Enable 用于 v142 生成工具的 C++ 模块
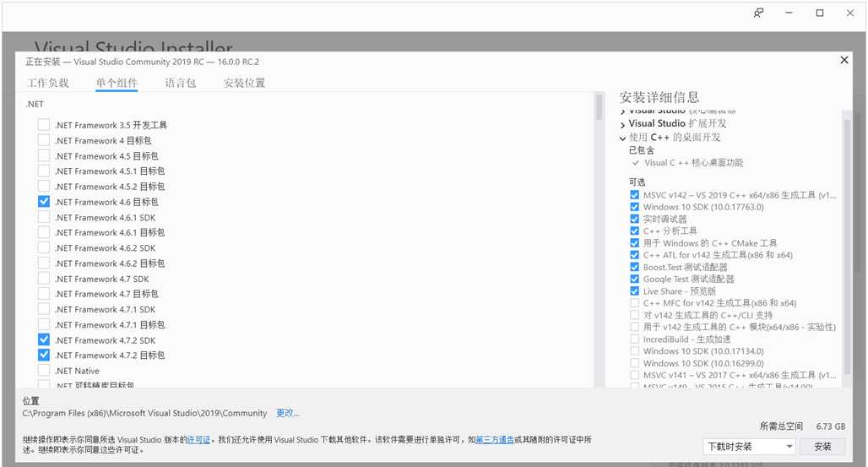The height and width of the screenshot is (467, 868). tap(634, 327)
